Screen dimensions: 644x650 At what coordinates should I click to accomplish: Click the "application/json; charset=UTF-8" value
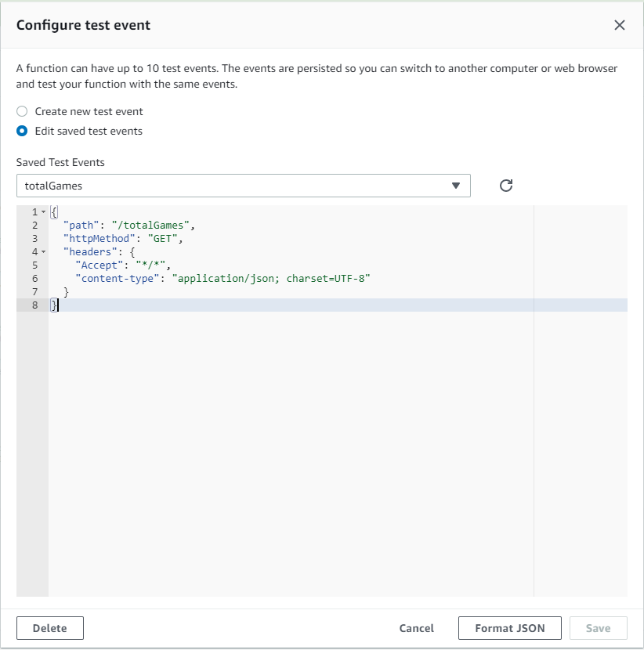click(x=271, y=278)
